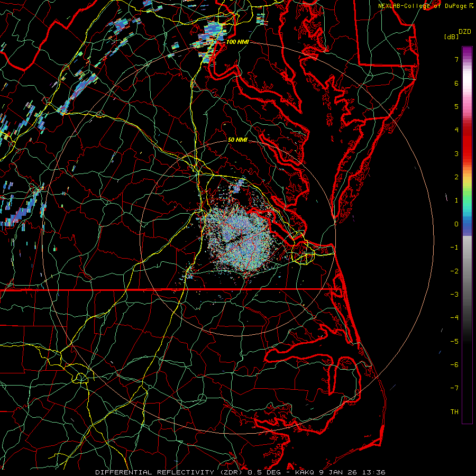This screenshot has width=476, height=476.
Task: Click the -4 value on color scale
Action: point(454,318)
